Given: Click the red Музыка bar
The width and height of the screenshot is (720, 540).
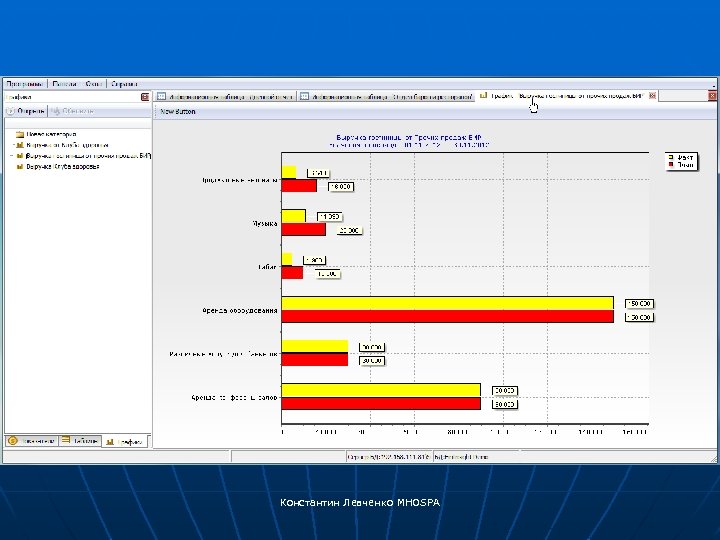Looking at the screenshot, I should (x=304, y=229).
